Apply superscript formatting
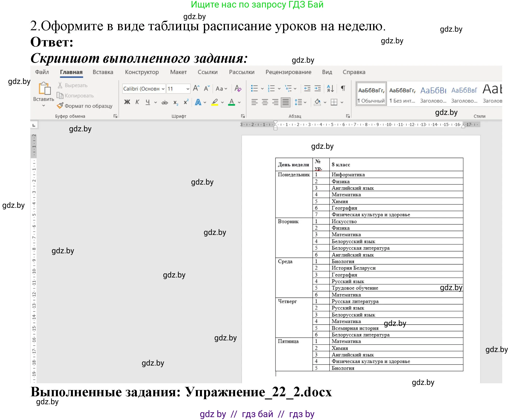515x420 pixels. coord(185,102)
